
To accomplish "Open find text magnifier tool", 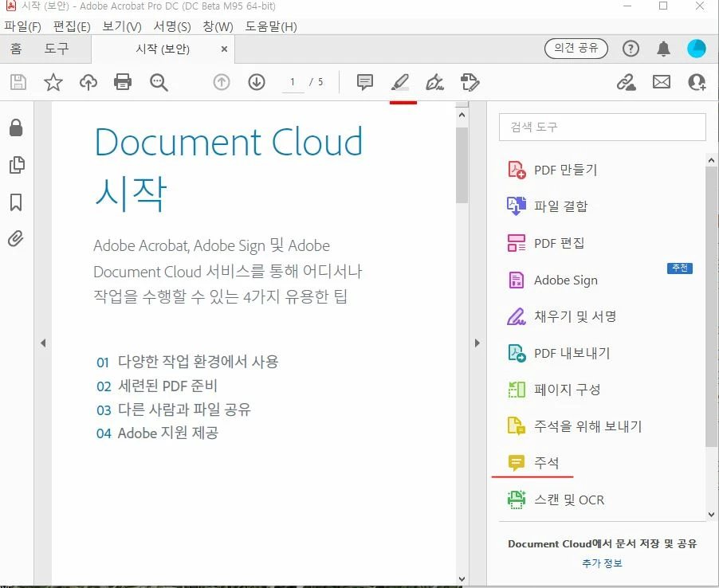I will (159, 83).
